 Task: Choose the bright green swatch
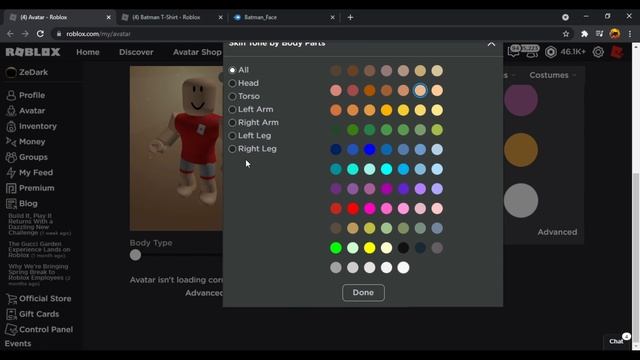[x=336, y=248]
